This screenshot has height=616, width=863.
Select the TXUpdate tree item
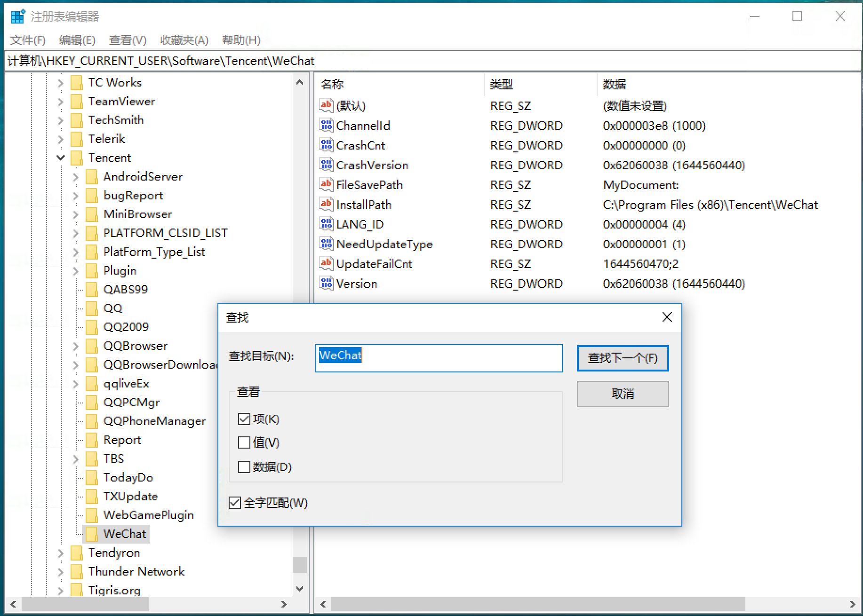[130, 497]
